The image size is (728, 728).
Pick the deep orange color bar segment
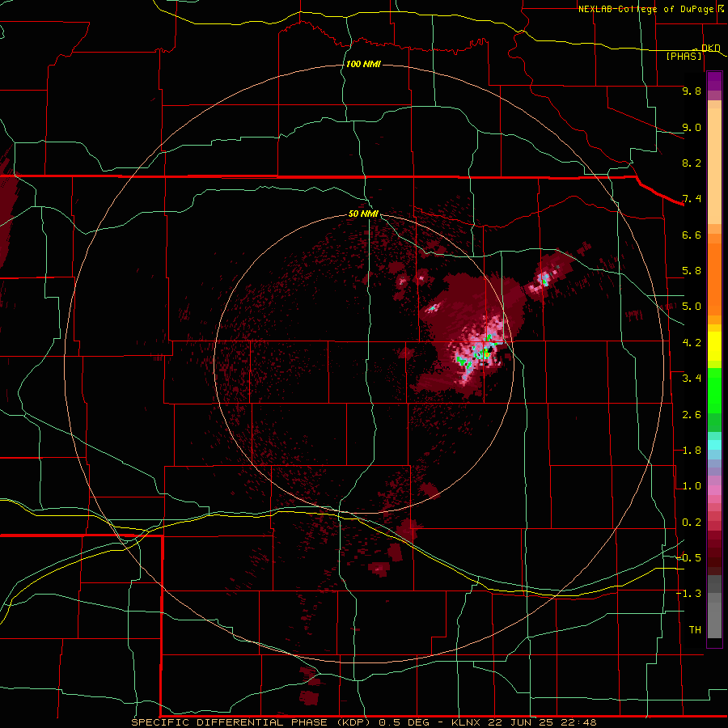714,278
